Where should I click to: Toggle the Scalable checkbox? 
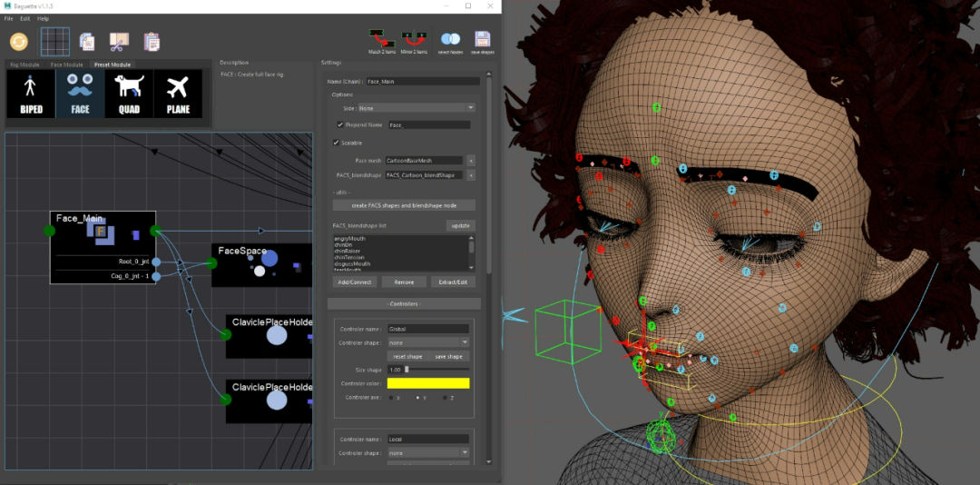click(336, 143)
